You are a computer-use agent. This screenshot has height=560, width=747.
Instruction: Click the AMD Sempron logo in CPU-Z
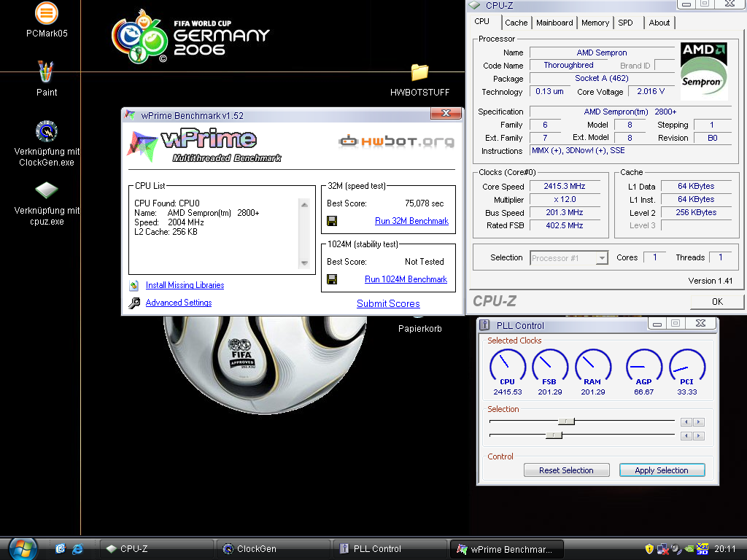point(704,71)
